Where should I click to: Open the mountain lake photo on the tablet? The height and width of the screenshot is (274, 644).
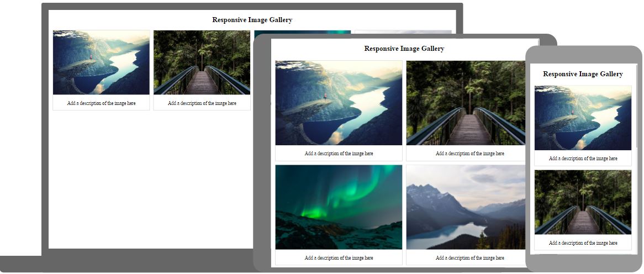[x=466, y=207]
